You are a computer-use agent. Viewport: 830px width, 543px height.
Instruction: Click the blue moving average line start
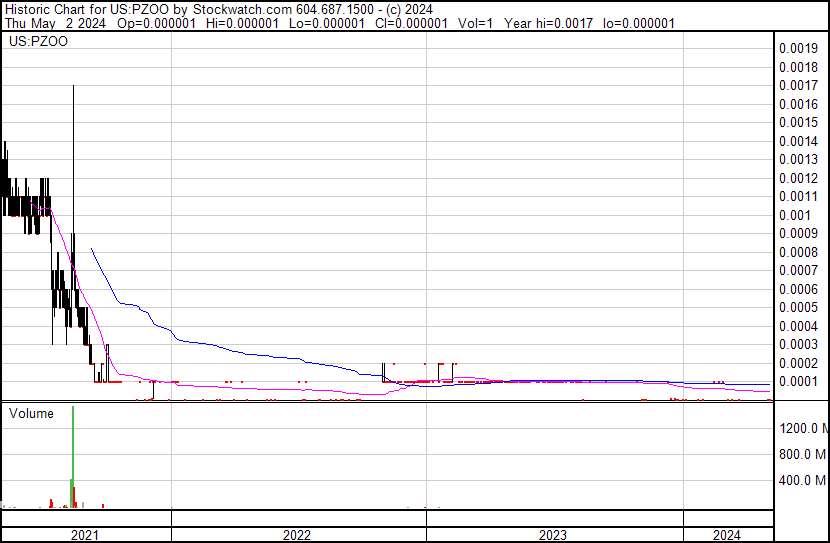pos(92,248)
